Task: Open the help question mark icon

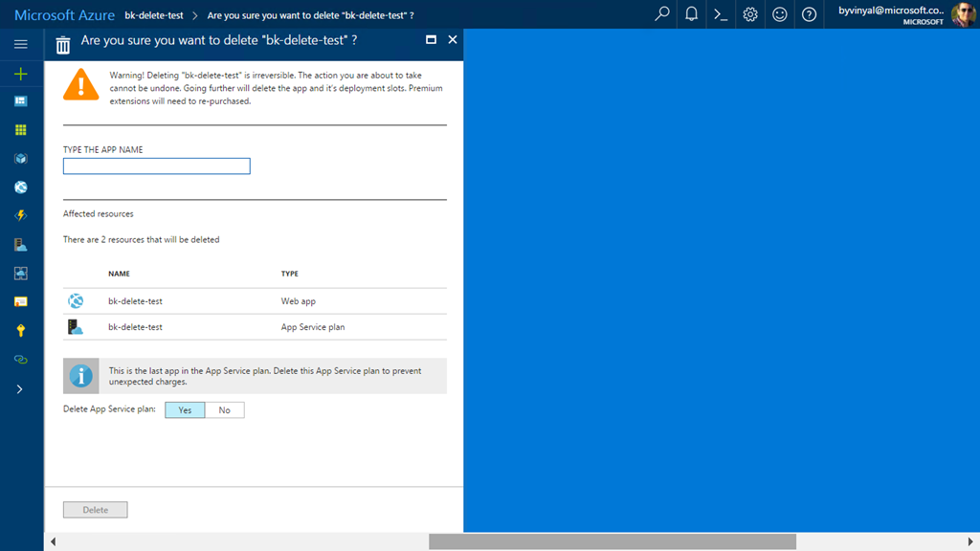Action: pos(809,14)
